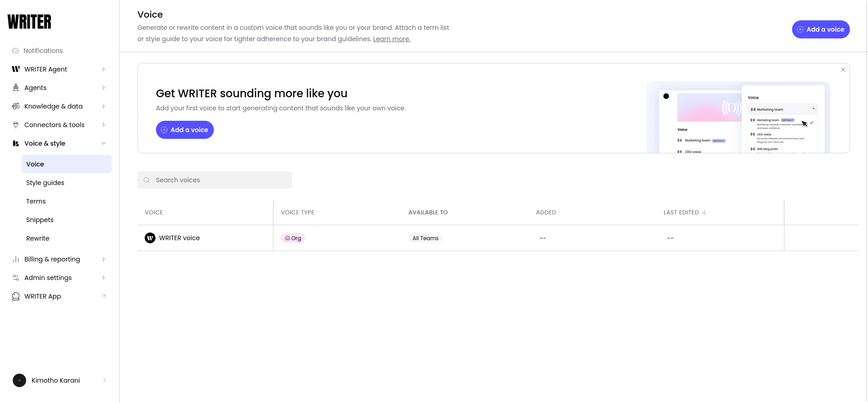Open the WRITER voice row name

179,238
